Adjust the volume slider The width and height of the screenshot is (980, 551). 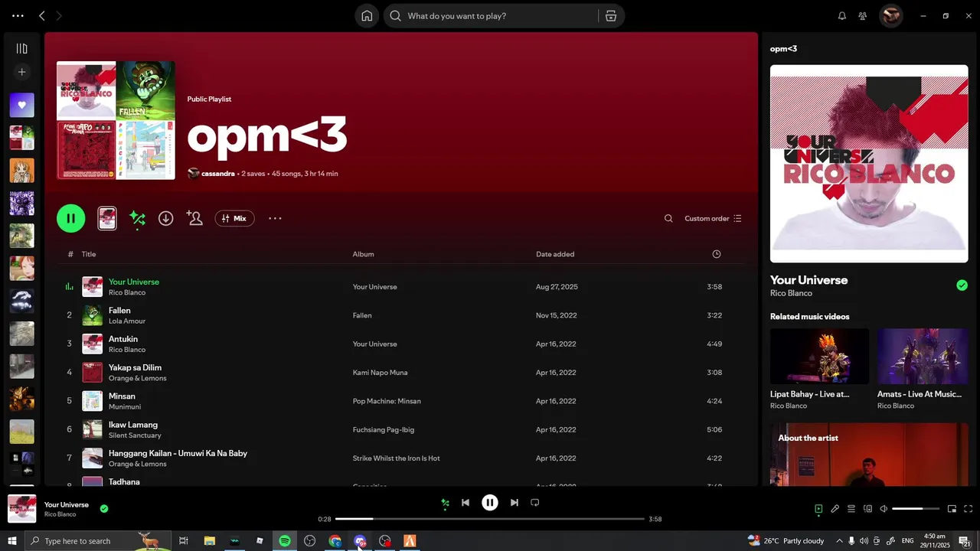click(916, 509)
